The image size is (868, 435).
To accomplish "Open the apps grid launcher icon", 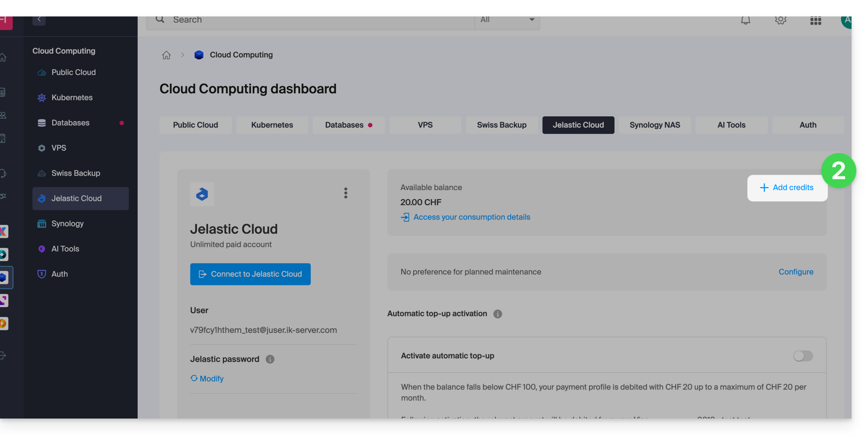I will (x=815, y=21).
